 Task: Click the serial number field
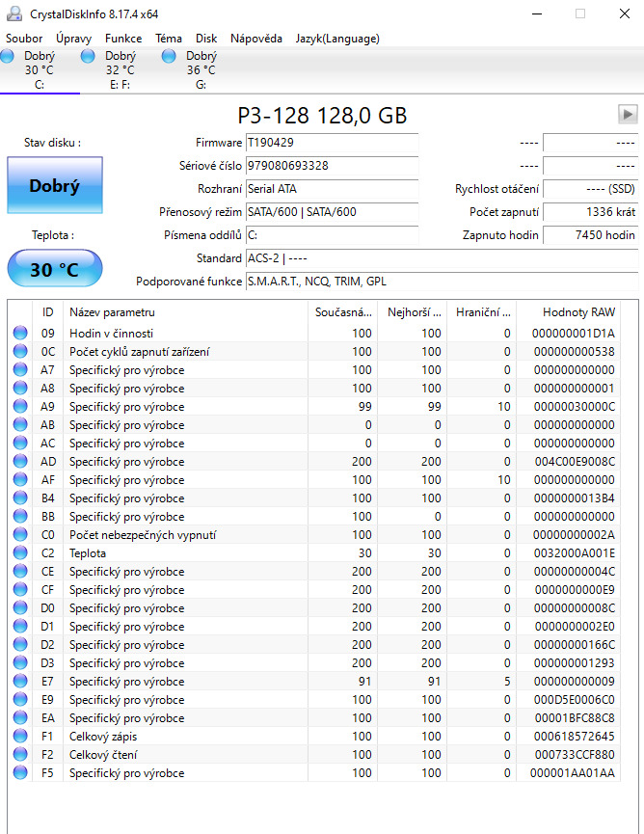[x=332, y=166]
